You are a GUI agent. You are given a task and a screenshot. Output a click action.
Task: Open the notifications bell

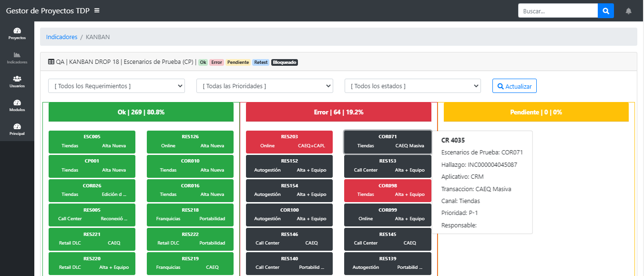click(x=629, y=11)
